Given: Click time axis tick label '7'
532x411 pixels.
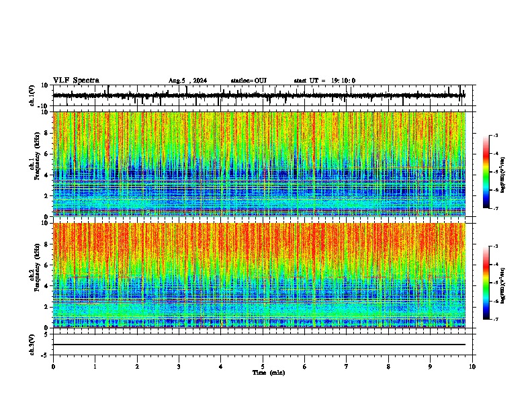Looking at the screenshot, I should pyautogui.click(x=347, y=367).
